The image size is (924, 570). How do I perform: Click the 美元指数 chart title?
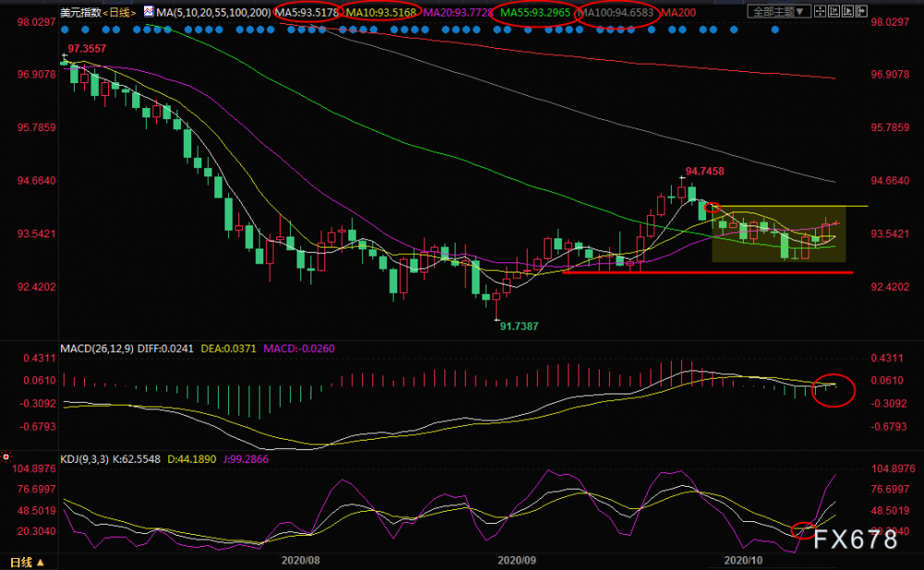tap(80, 12)
